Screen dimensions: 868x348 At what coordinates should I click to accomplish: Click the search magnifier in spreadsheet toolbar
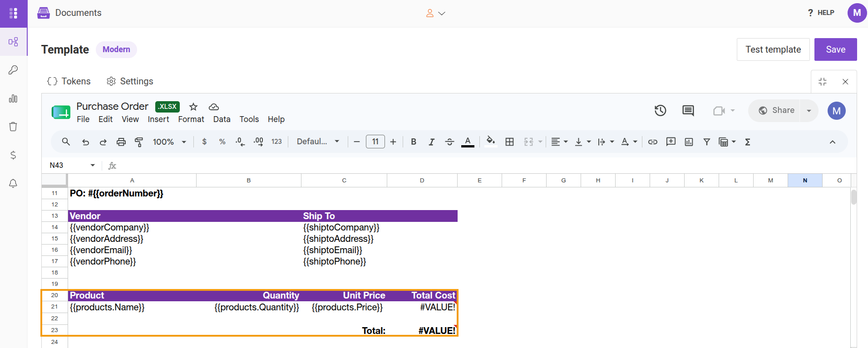click(66, 142)
